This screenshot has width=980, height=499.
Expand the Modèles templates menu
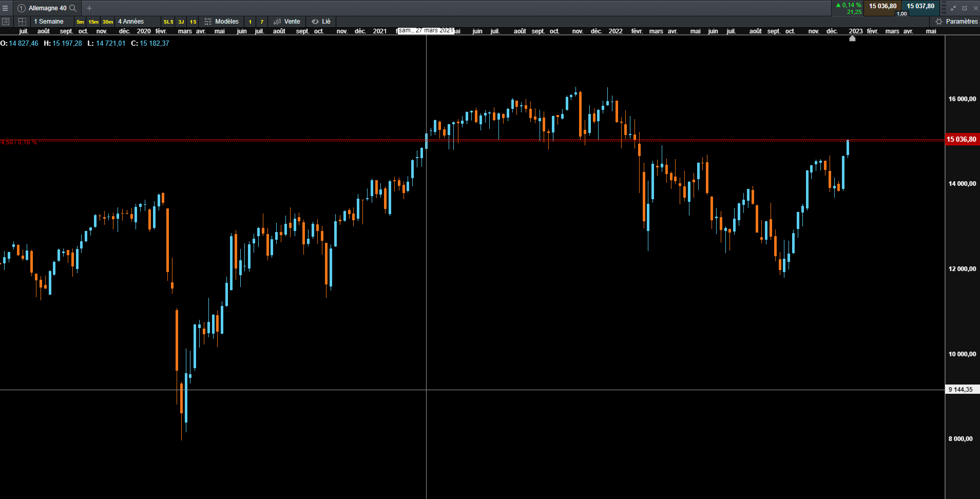tap(221, 22)
